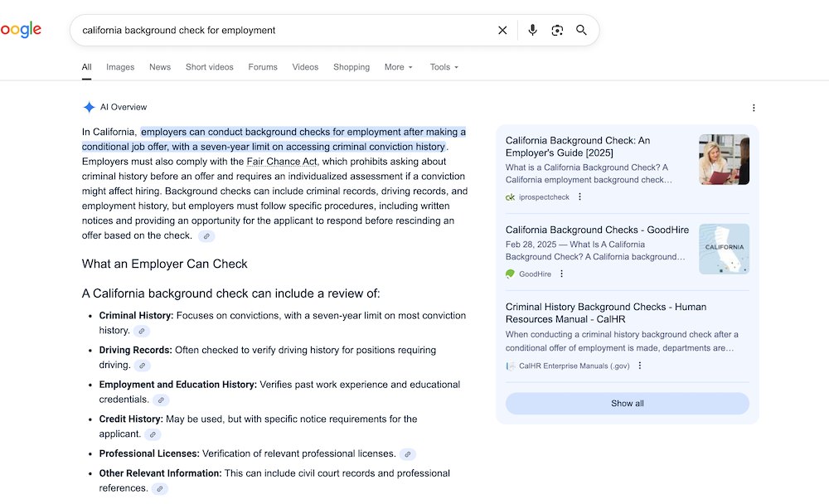Open Google Lens image search icon
The image size is (829, 504).
557,31
